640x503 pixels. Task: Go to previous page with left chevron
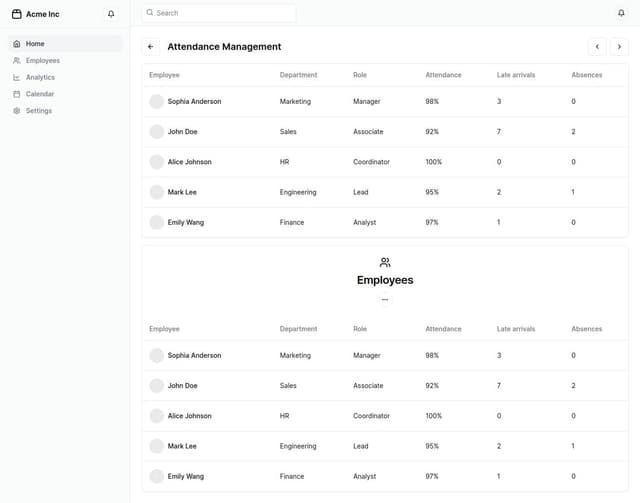(597, 47)
